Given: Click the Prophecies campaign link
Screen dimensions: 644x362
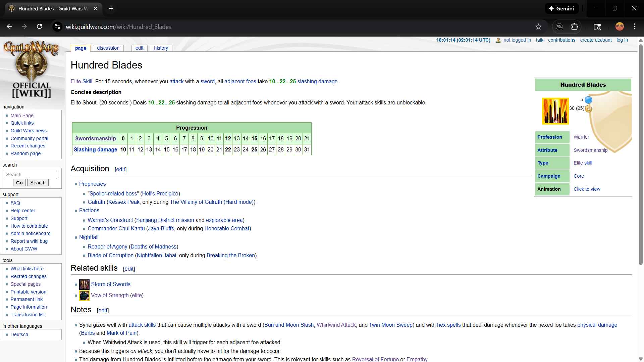Looking at the screenshot, I should tap(92, 184).
